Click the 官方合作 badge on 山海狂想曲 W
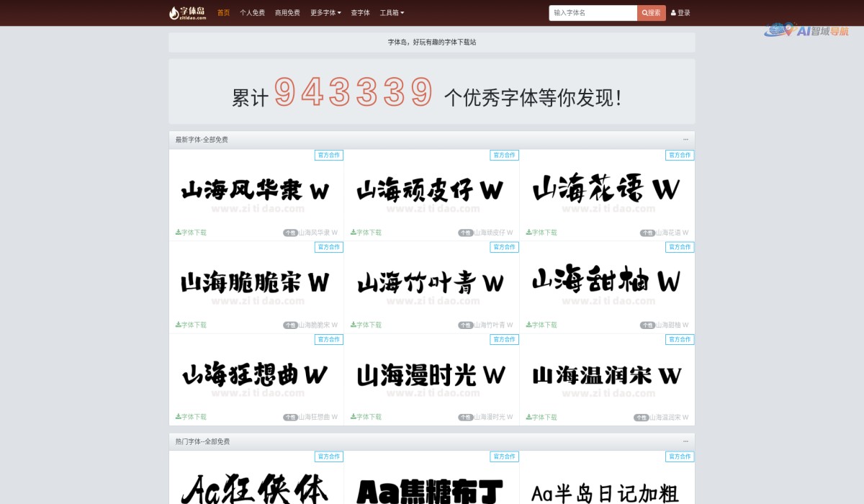 [x=329, y=339]
